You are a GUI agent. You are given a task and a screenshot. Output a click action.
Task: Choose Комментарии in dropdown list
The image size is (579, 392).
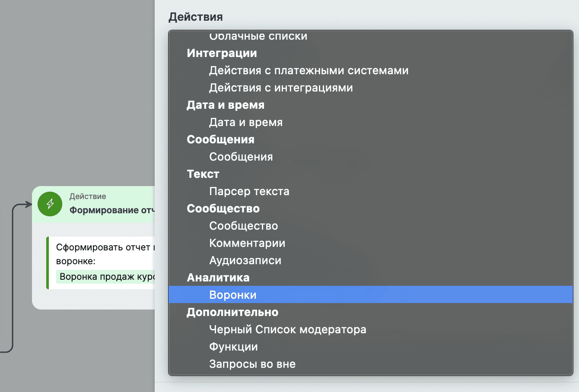tap(247, 243)
